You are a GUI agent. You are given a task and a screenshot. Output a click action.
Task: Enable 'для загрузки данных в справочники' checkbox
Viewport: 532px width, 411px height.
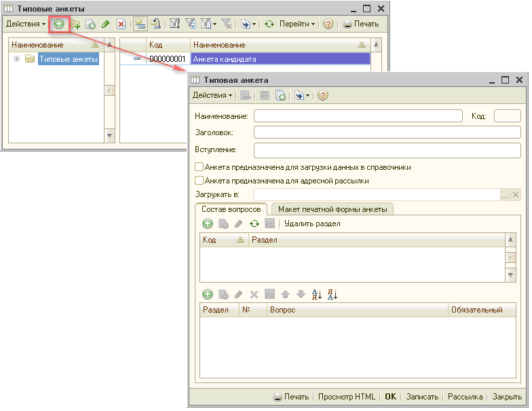(x=199, y=167)
